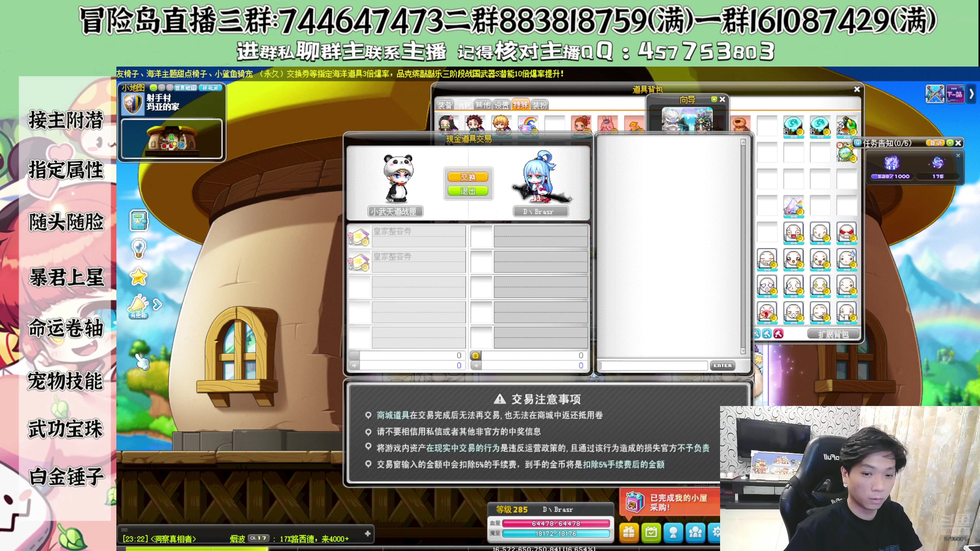Click the 下一站 next station icon
Viewport: 980px width, 551px height.
coord(955,94)
